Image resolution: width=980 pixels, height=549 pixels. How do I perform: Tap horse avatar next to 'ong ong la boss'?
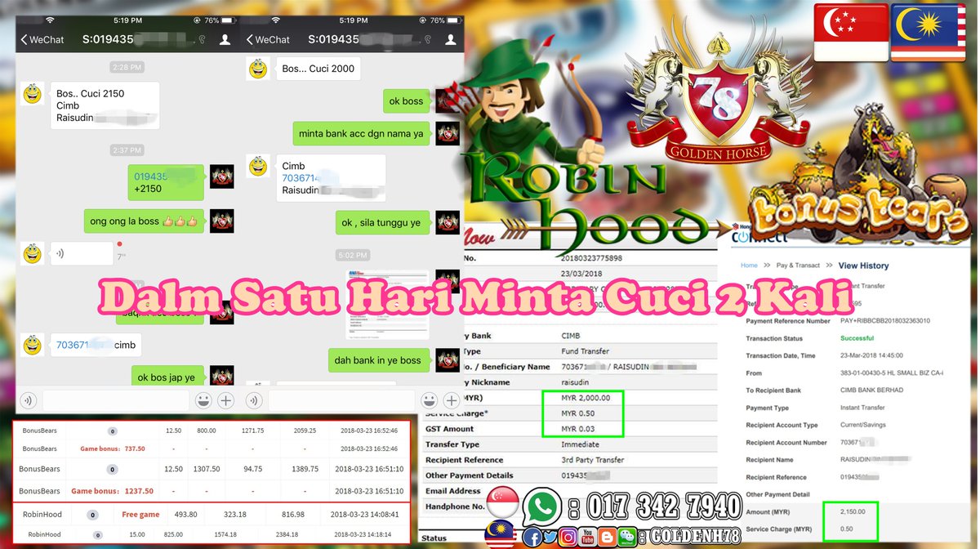tap(222, 221)
